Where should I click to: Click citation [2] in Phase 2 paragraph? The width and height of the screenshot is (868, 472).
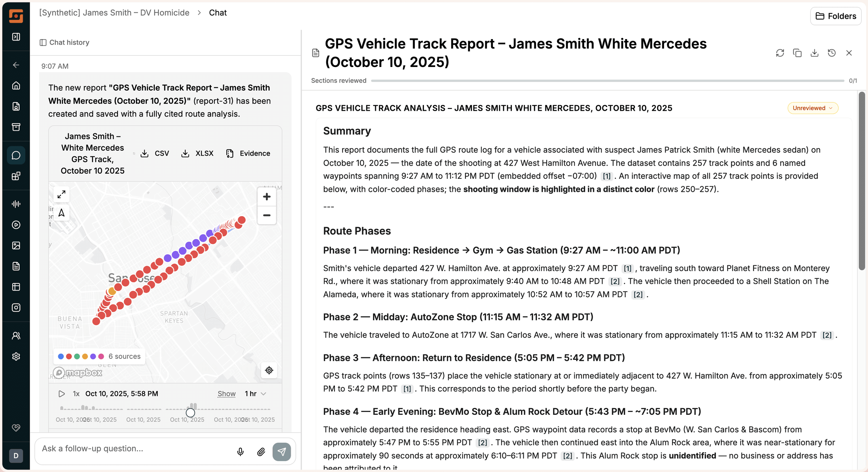(x=827, y=335)
